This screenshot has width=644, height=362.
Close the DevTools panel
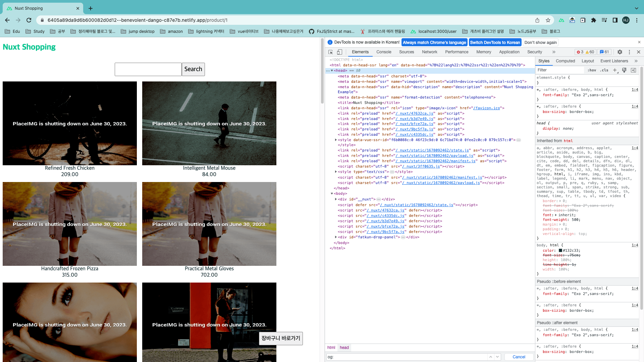pyautogui.click(x=639, y=52)
